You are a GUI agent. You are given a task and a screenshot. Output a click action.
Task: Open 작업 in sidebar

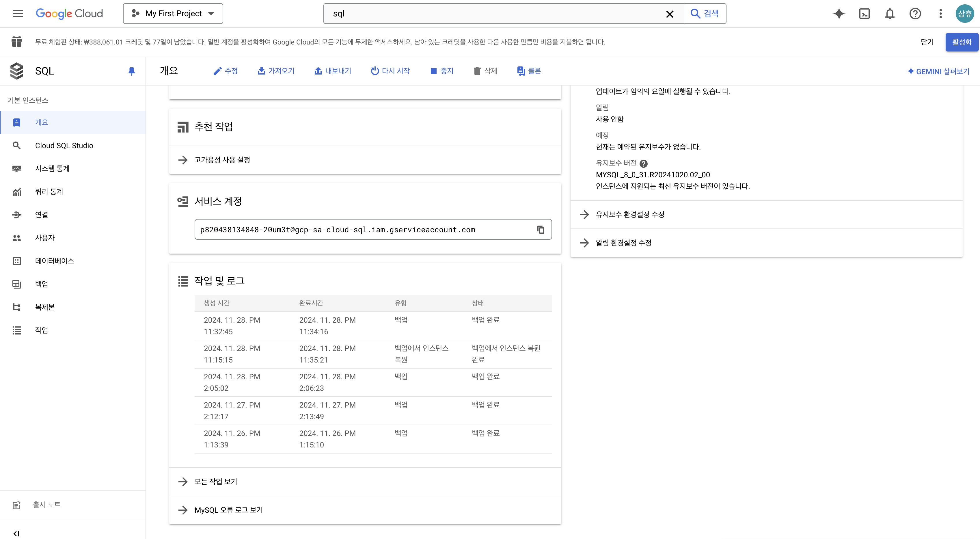tap(73, 330)
